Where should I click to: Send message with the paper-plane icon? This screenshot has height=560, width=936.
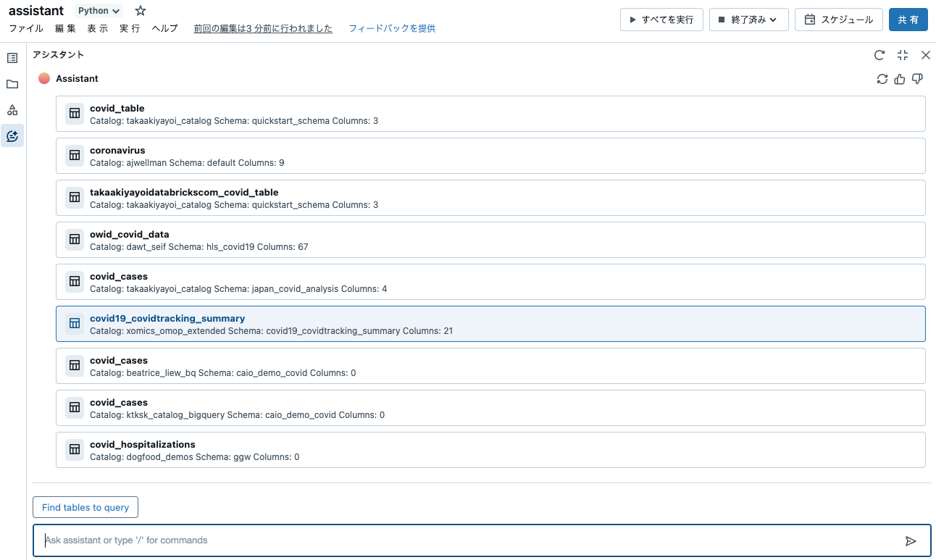911,540
